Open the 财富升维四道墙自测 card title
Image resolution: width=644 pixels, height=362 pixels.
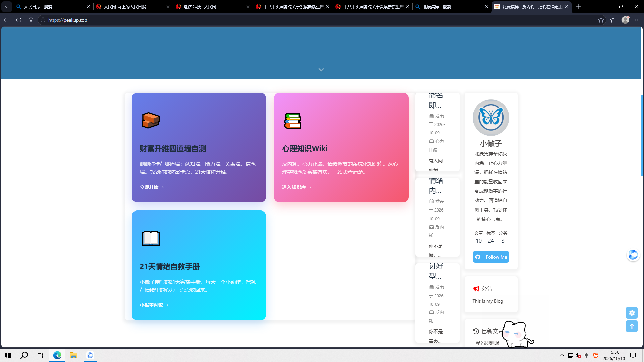tap(173, 149)
